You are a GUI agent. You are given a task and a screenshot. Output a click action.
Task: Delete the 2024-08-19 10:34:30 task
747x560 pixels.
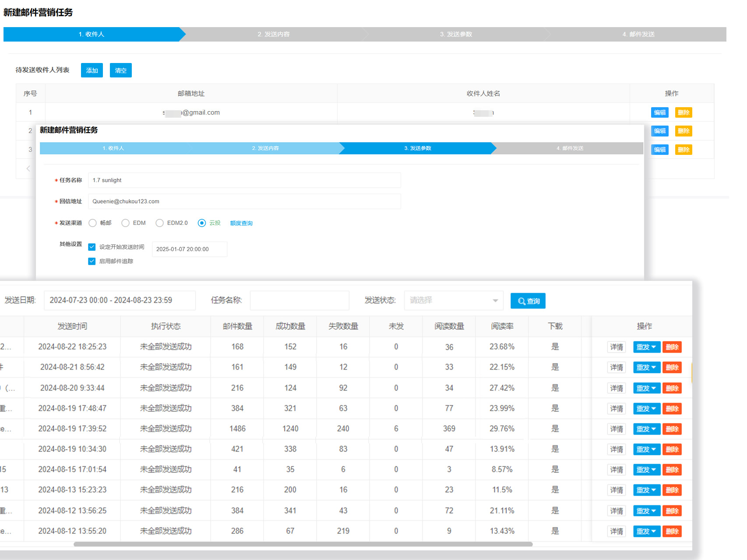pyautogui.click(x=672, y=449)
